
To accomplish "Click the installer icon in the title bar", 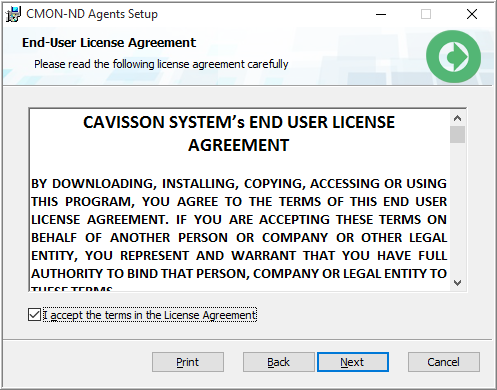I will 13,14.
